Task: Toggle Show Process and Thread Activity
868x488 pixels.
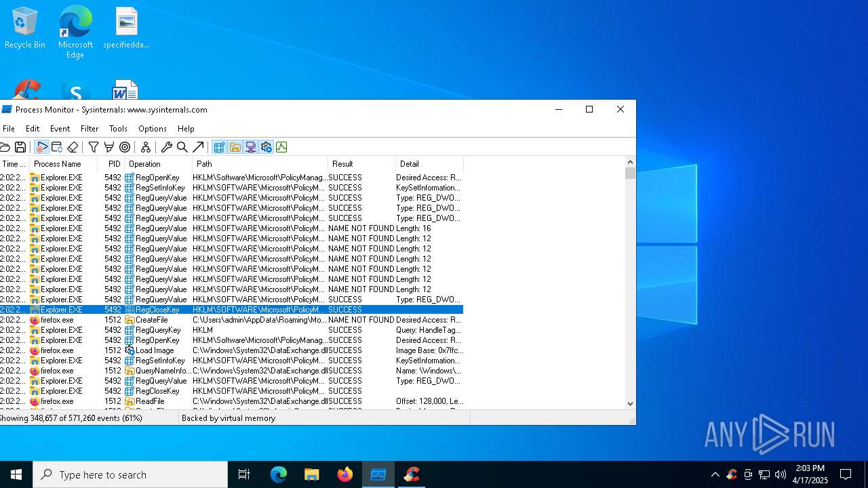Action: coord(266,147)
